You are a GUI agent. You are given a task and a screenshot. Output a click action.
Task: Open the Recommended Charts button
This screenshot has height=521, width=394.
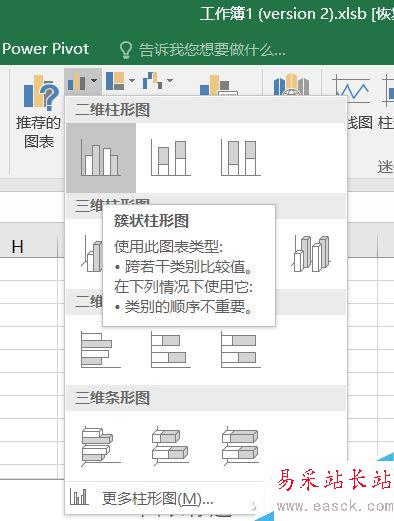38,112
